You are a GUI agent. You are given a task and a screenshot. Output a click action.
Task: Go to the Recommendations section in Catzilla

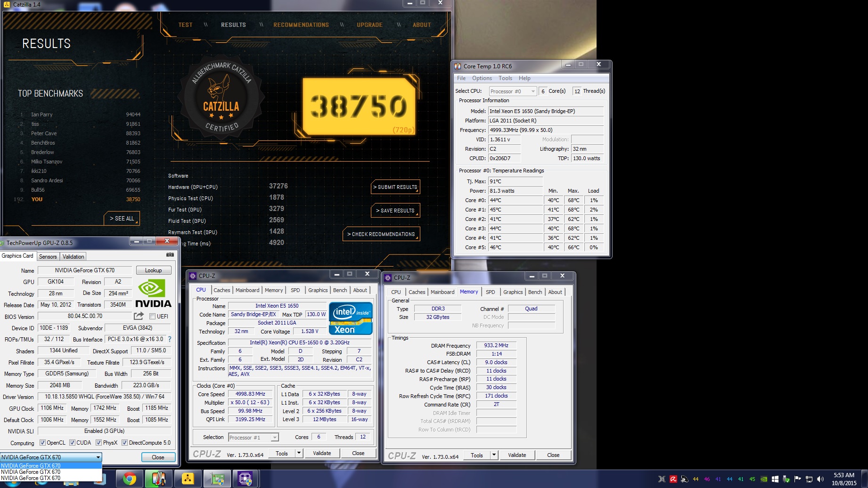(301, 25)
